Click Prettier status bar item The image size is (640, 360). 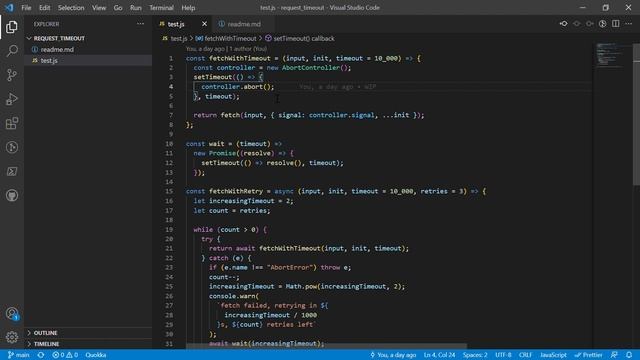(588, 355)
